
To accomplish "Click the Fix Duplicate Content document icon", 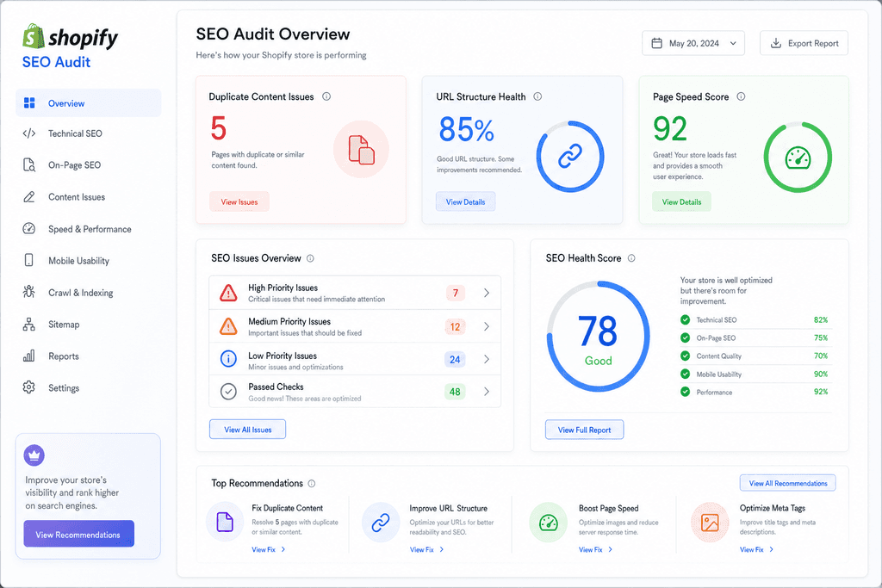I will 225,522.
